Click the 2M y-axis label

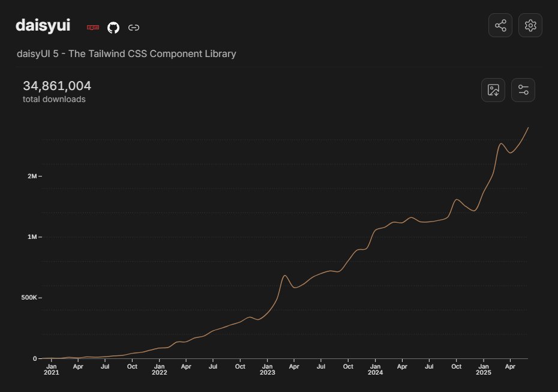click(32, 176)
